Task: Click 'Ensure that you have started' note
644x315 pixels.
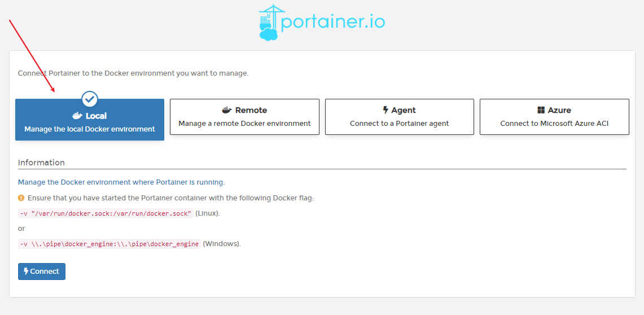Action: [x=171, y=198]
